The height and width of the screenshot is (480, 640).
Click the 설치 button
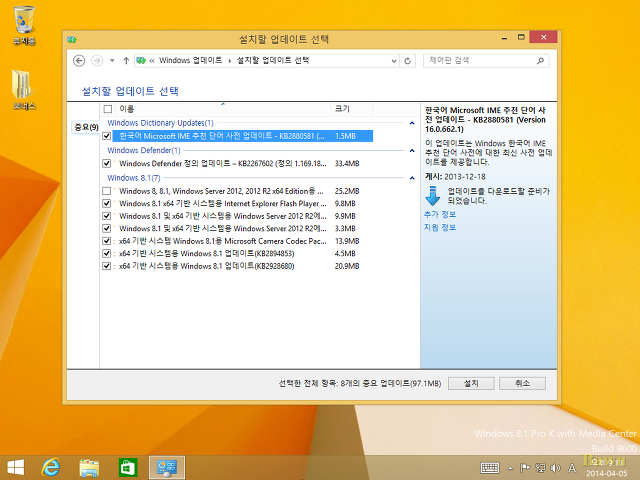pyautogui.click(x=471, y=383)
